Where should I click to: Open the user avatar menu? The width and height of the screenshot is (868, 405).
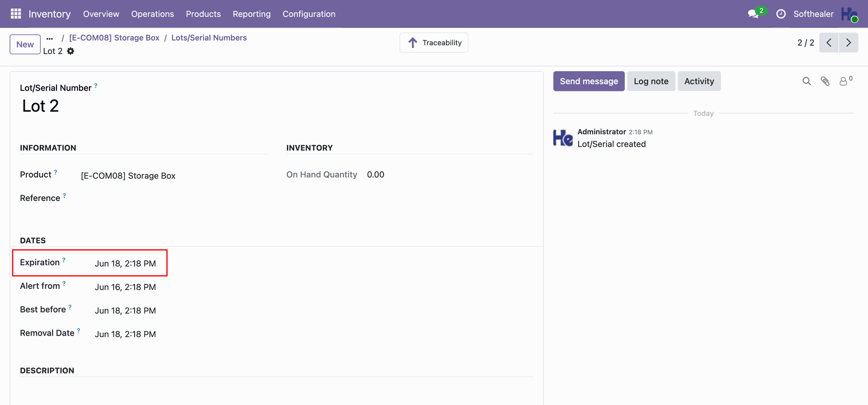pyautogui.click(x=849, y=14)
